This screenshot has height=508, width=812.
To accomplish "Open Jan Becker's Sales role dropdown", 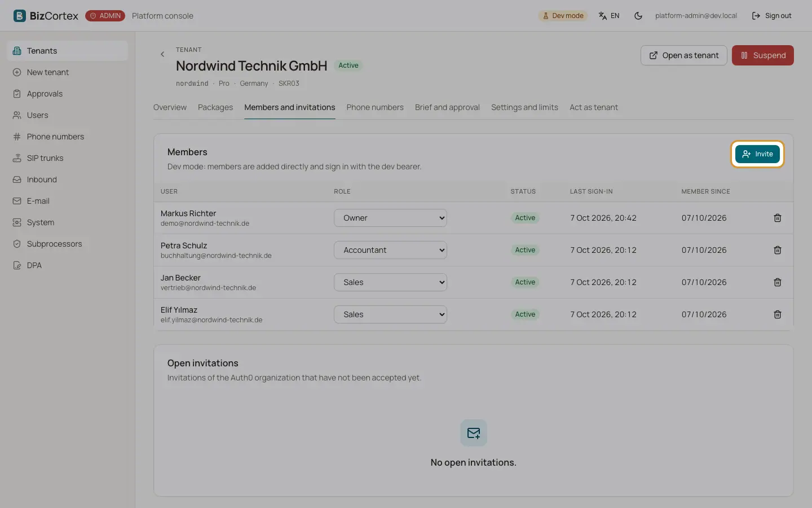I will (x=390, y=282).
